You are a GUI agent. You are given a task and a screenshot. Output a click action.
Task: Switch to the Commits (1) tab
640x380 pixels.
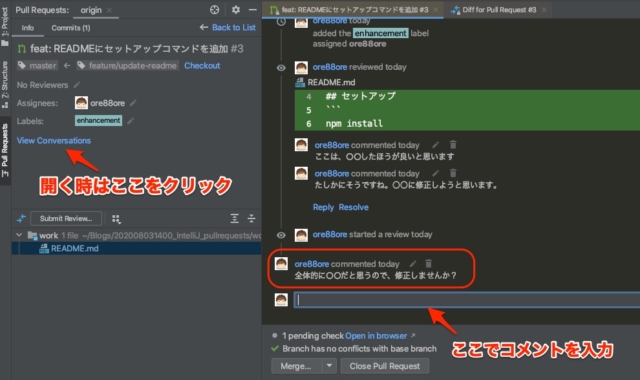pos(71,28)
